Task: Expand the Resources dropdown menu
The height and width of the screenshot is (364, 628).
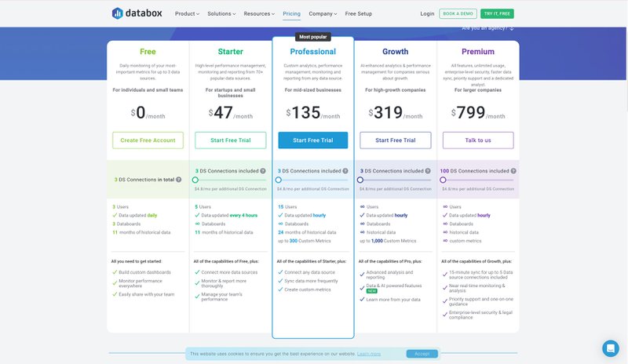Action: (x=259, y=14)
